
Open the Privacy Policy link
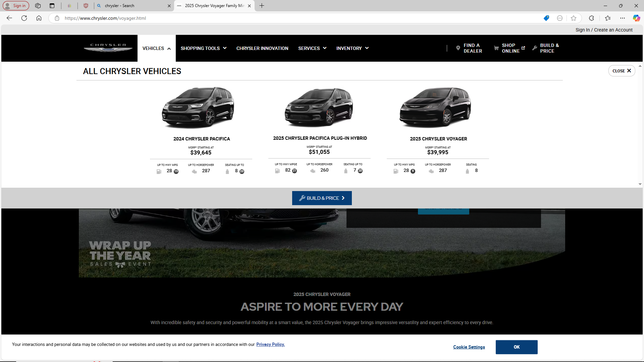270,345
